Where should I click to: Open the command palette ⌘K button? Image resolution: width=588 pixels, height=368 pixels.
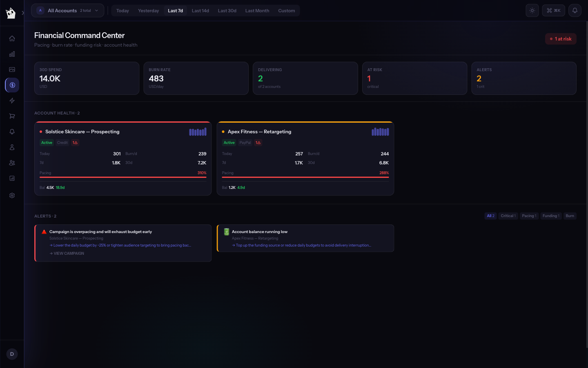553,11
